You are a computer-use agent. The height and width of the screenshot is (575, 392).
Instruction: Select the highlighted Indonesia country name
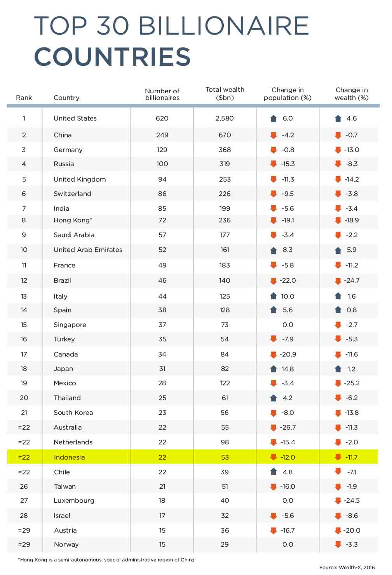69,457
